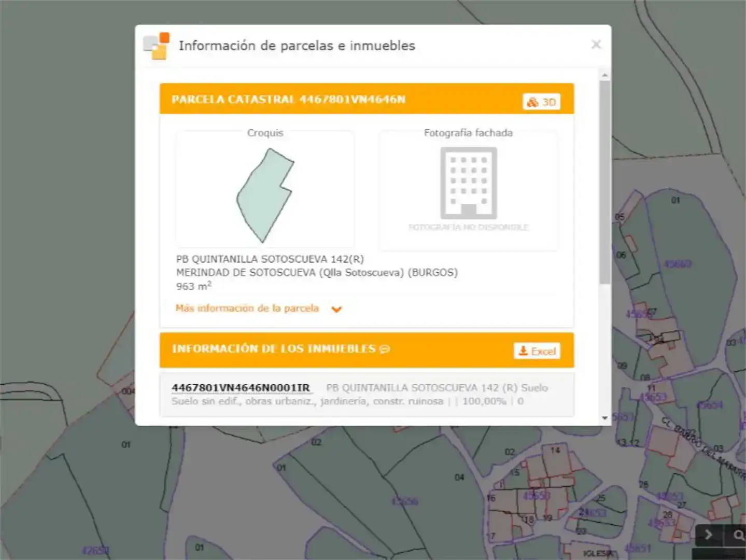Click the dialog vertical scrollbar thumb
The image size is (746, 560).
pyautogui.click(x=604, y=182)
